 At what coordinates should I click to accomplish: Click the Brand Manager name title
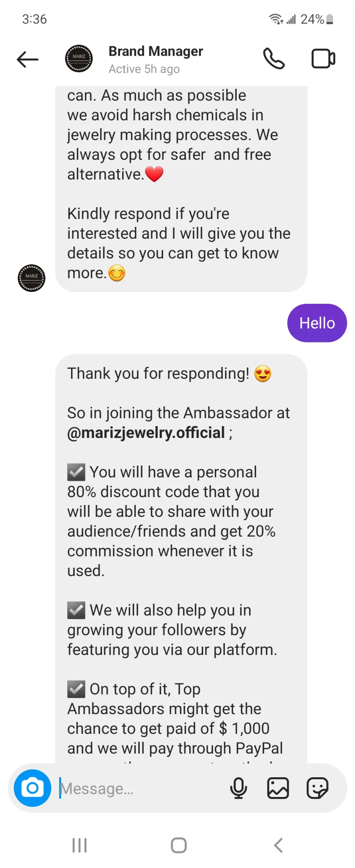click(156, 51)
